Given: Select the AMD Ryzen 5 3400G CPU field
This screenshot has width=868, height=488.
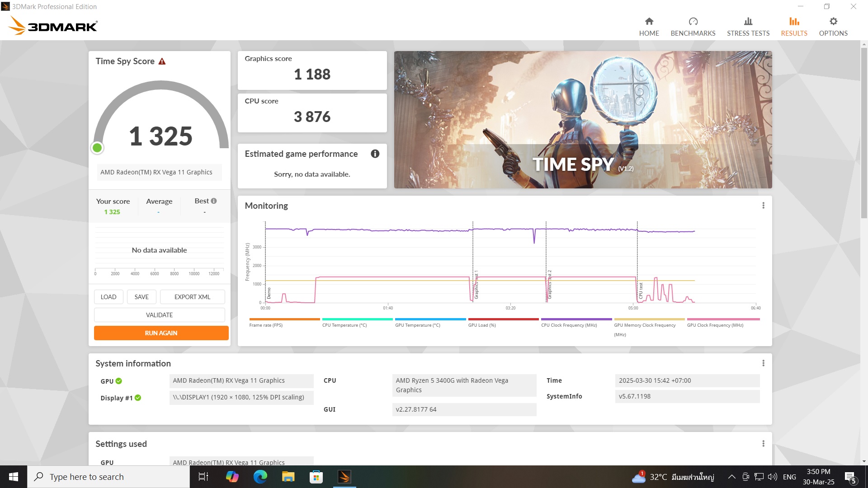Looking at the screenshot, I should 464,385.
